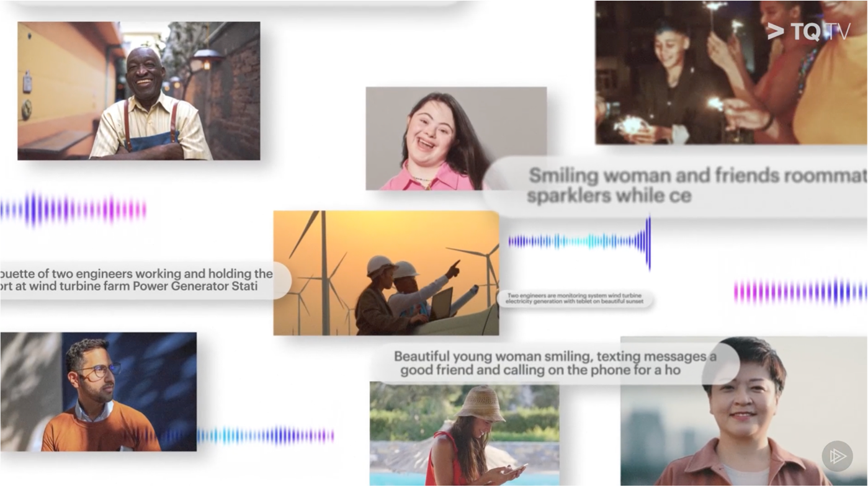Click the 'Smiling woman and friends' caption
Viewport: 868px width, 487px height.
pos(682,185)
